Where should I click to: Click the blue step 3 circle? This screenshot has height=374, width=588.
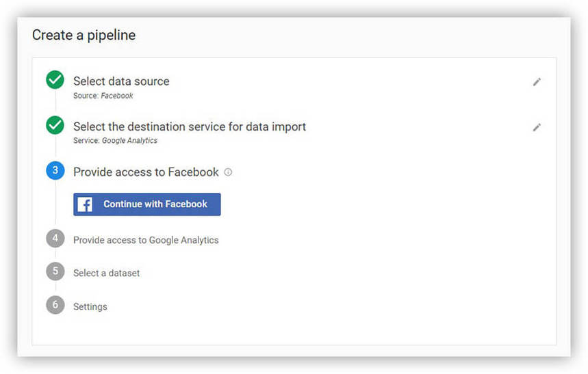coord(55,171)
